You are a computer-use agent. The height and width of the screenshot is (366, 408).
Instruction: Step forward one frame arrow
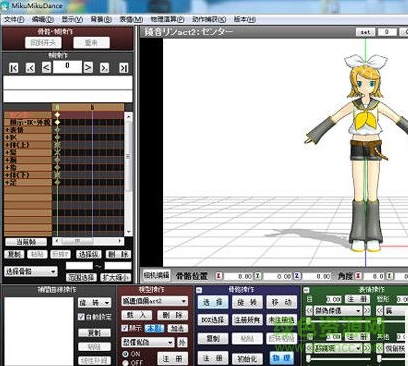coord(88,68)
